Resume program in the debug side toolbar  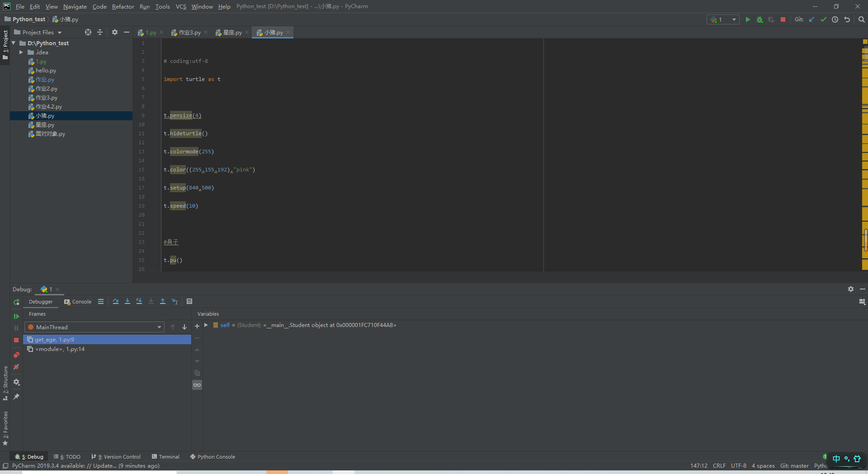coord(16,316)
